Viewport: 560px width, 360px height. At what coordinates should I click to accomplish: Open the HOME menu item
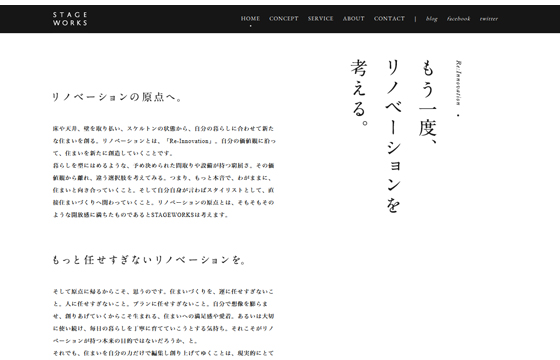click(x=250, y=19)
